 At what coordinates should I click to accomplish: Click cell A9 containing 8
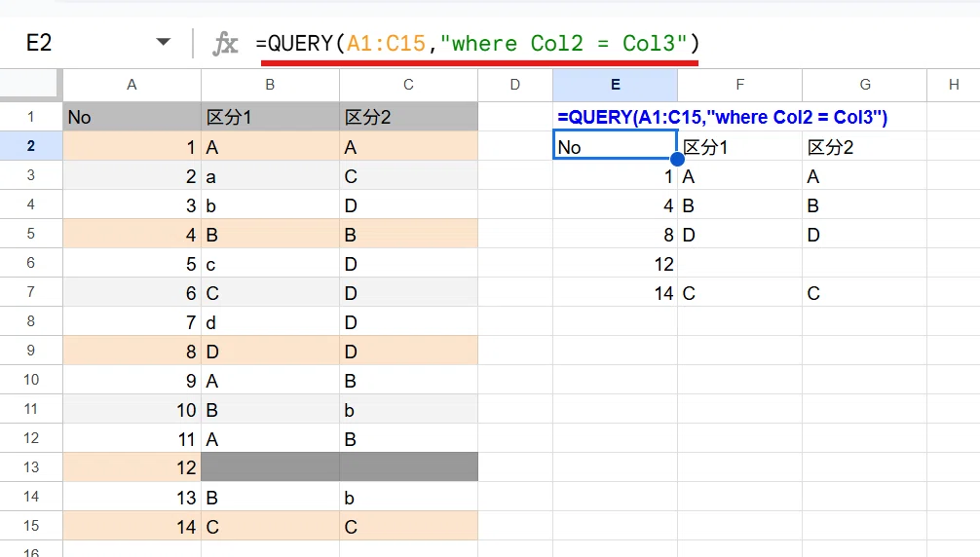(x=132, y=351)
